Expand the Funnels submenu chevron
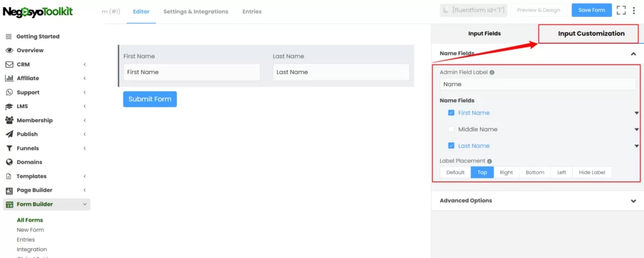The height and width of the screenshot is (258, 644). pyautogui.click(x=85, y=148)
